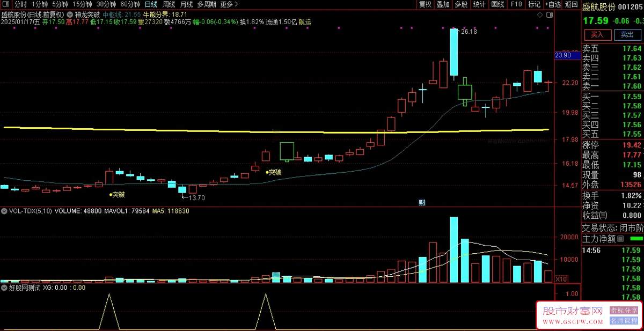Click the 标记 mark button
Screen dimensions: 644x331
coord(534,4)
